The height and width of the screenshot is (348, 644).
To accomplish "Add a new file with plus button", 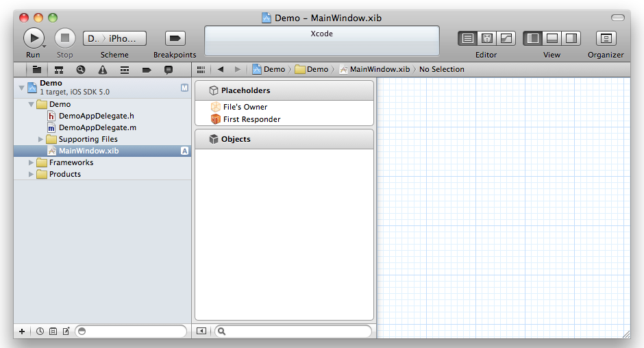I will click(x=22, y=331).
